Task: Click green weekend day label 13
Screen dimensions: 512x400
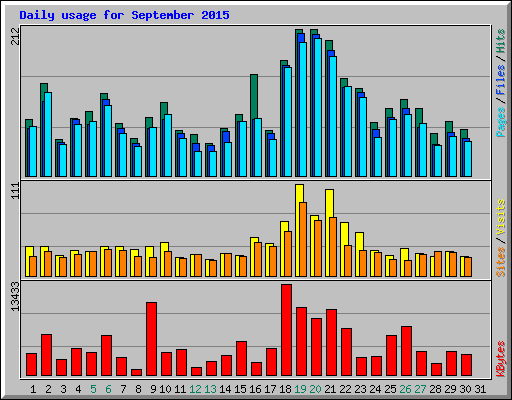Action: tap(210, 389)
